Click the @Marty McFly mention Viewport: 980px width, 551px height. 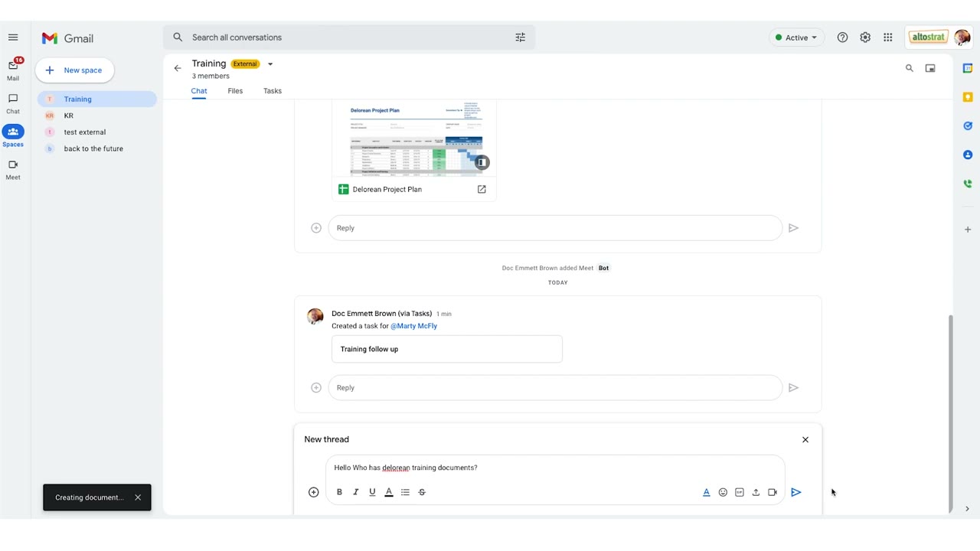(x=413, y=326)
